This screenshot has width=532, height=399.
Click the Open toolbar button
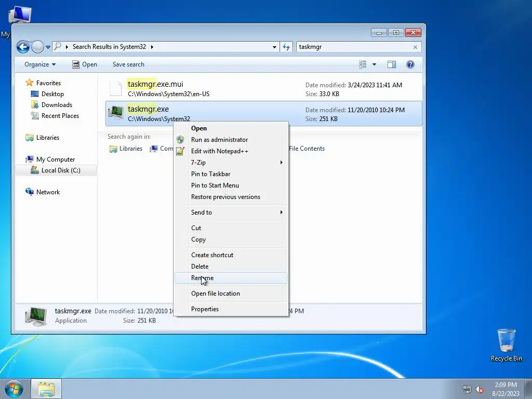(85, 64)
